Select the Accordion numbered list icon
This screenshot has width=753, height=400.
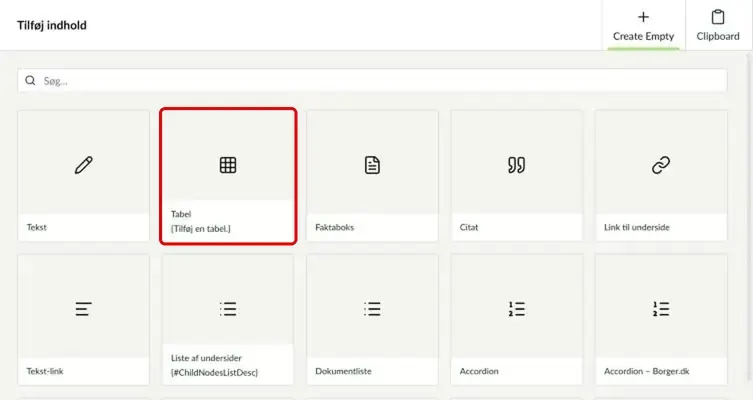tap(516, 309)
